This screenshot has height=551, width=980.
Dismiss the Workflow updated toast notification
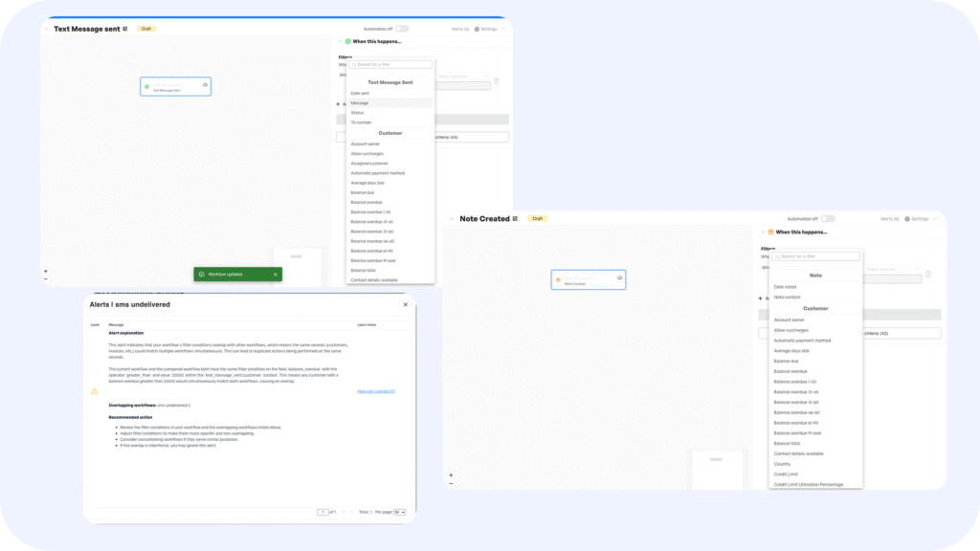(x=276, y=275)
